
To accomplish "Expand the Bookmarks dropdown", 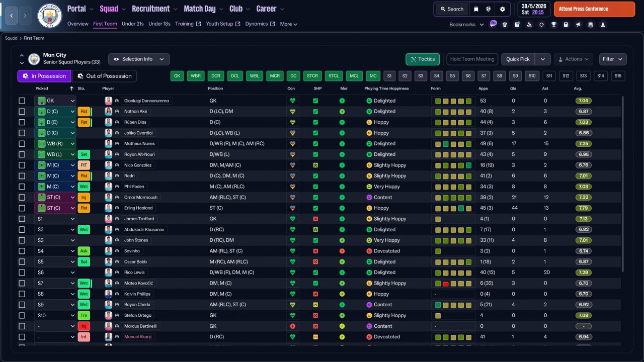I will pos(466,25).
